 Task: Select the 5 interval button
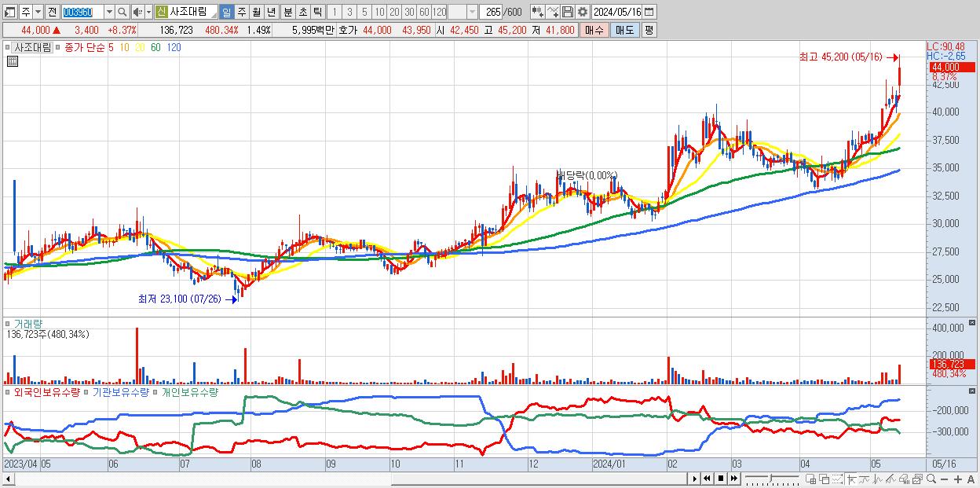(x=364, y=12)
